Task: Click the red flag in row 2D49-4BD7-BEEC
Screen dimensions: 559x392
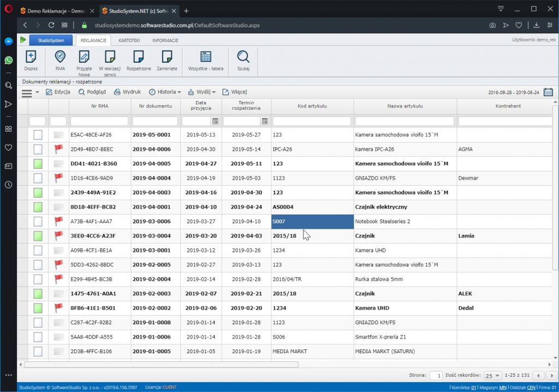Action: [x=58, y=149]
